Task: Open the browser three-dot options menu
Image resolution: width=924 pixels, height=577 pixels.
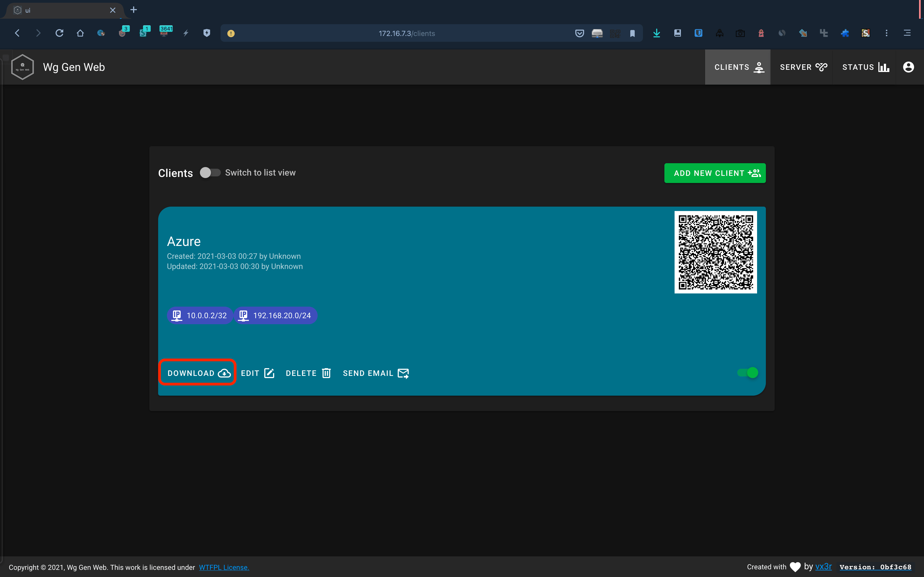Action: click(x=886, y=33)
